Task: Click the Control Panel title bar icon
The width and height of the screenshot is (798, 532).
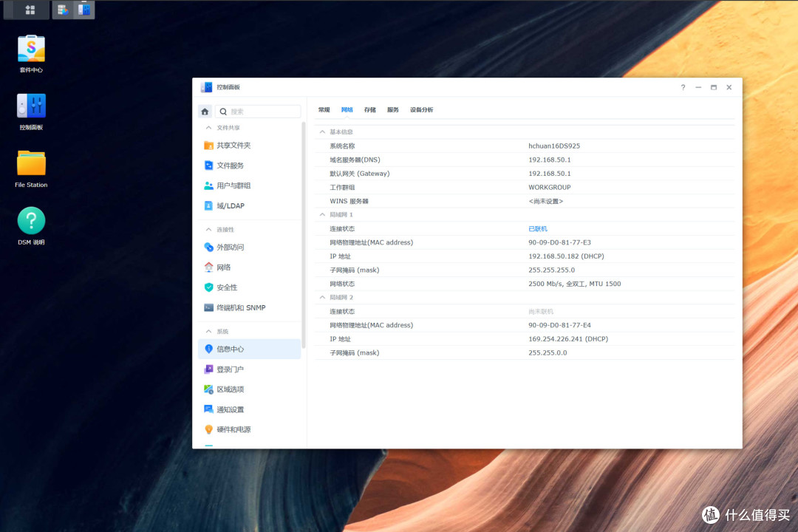Action: (206, 87)
